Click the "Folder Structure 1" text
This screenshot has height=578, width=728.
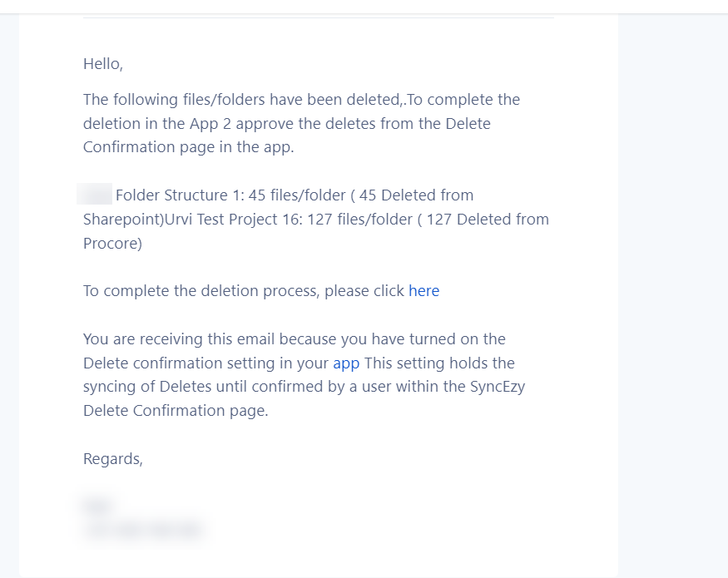(179, 195)
